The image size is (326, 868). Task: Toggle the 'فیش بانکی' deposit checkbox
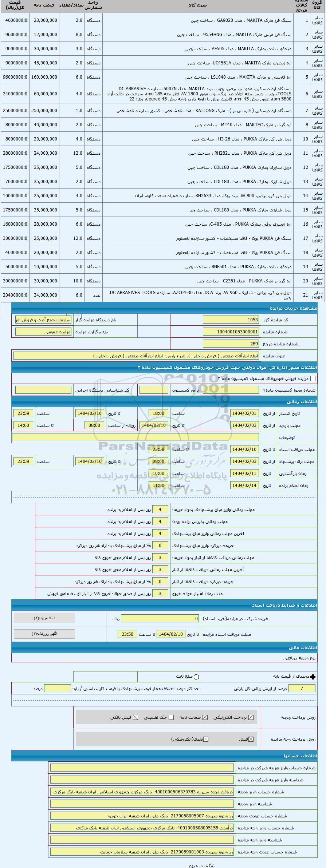(135, 717)
